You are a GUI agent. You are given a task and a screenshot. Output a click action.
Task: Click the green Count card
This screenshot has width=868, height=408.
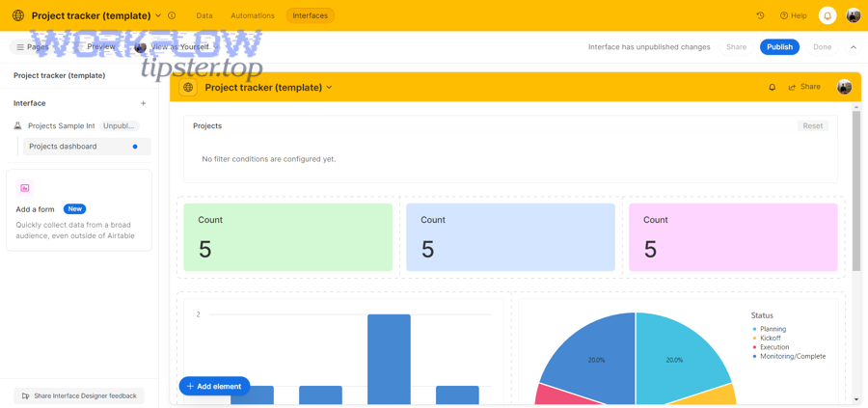click(287, 236)
